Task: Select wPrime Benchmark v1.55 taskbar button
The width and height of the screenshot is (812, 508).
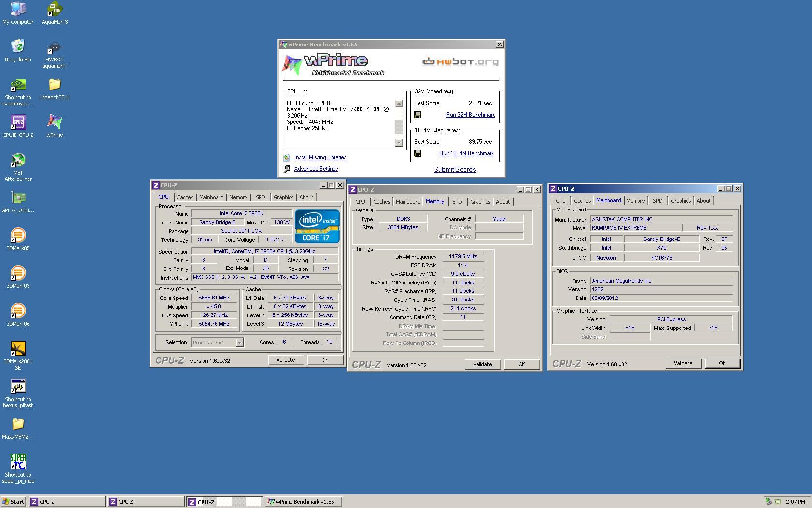Action: (304, 502)
